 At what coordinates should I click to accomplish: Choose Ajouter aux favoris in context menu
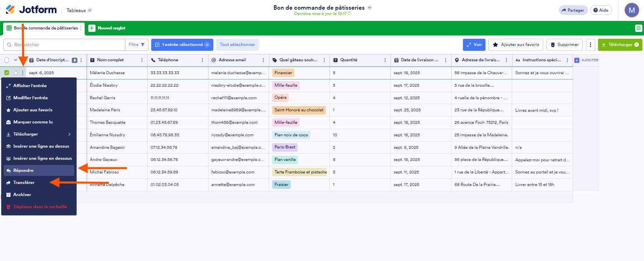click(39, 110)
